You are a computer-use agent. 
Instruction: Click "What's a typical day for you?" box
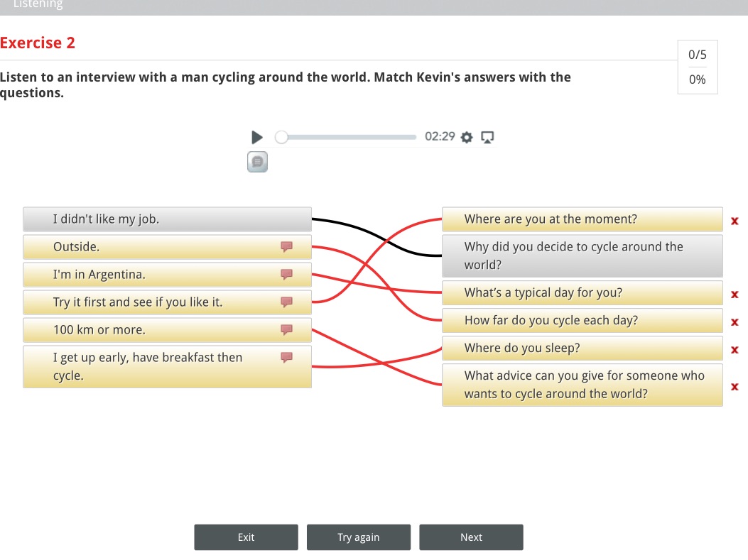tap(582, 293)
